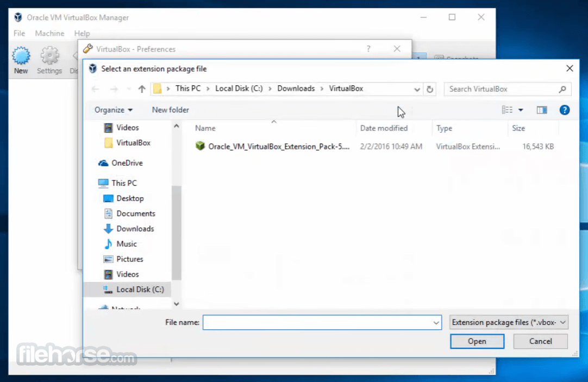588x382 pixels.
Task: Select the Extension Pack file icon
Action: click(200, 146)
